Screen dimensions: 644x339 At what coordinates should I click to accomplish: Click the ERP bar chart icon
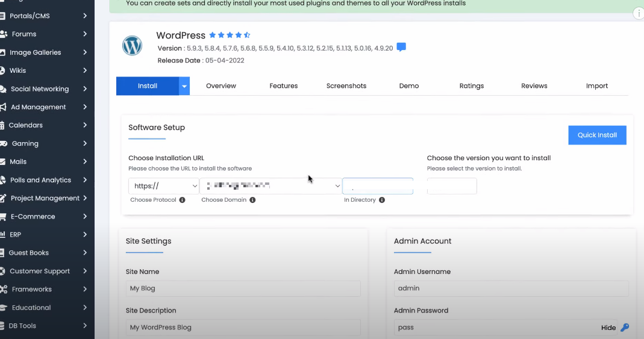pos(2,235)
